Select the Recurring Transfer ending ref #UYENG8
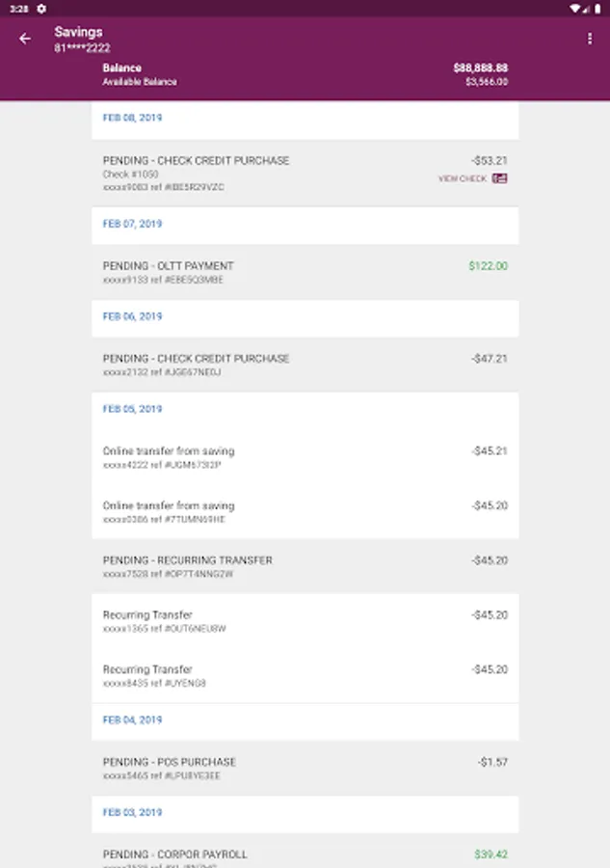The width and height of the screenshot is (610, 868). [x=305, y=675]
